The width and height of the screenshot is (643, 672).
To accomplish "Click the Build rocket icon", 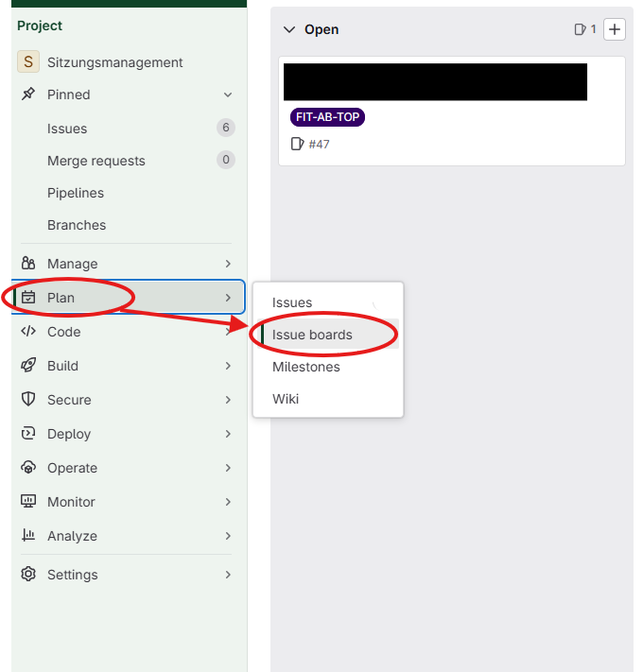I will point(28,365).
